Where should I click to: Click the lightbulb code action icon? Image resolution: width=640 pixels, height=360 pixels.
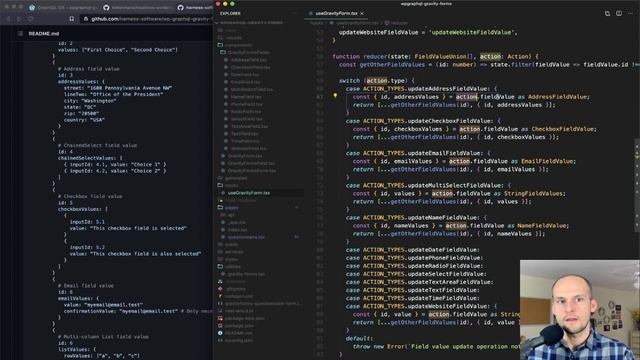pyautogui.click(x=335, y=96)
